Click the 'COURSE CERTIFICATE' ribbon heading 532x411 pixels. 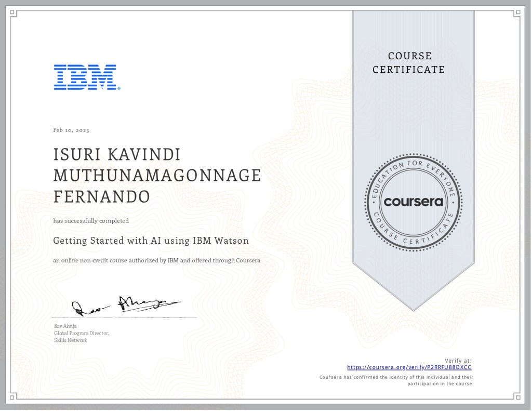(409, 63)
